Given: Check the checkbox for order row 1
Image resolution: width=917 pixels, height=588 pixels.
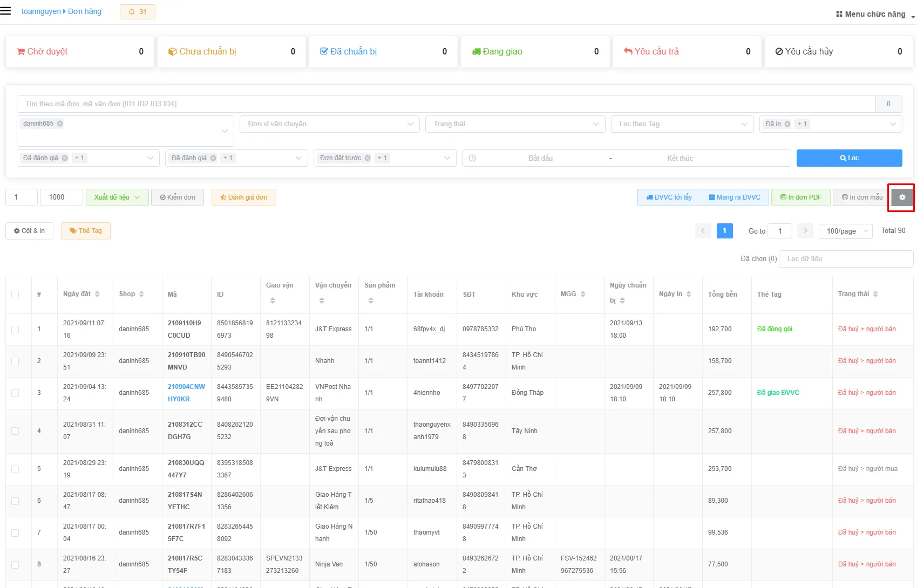Looking at the screenshot, I should (x=15, y=329).
